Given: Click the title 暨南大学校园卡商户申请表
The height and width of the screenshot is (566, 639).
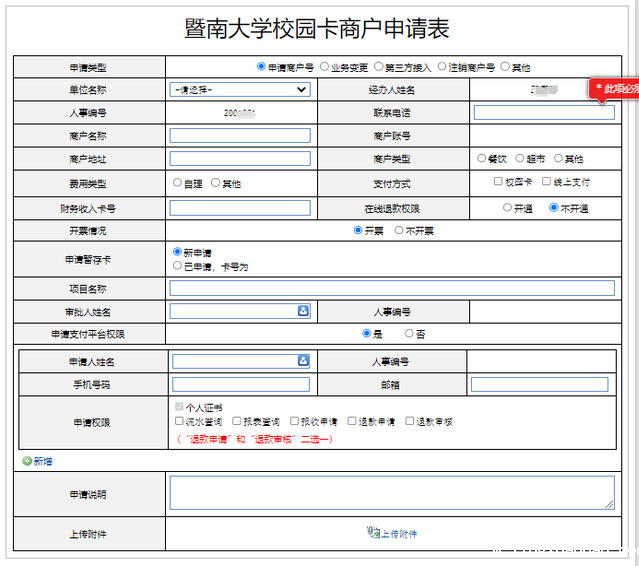Looking at the screenshot, I should (x=317, y=28).
